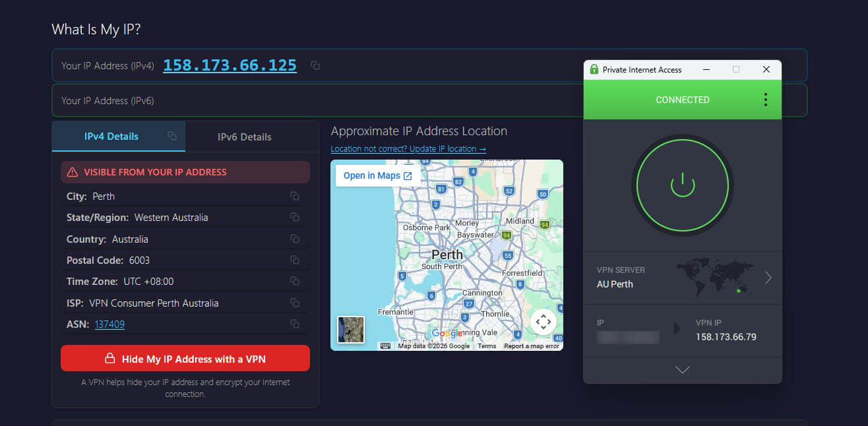Click ISP VPN Consumer Perth Australia text
The height and width of the screenshot is (426, 868).
142,303
